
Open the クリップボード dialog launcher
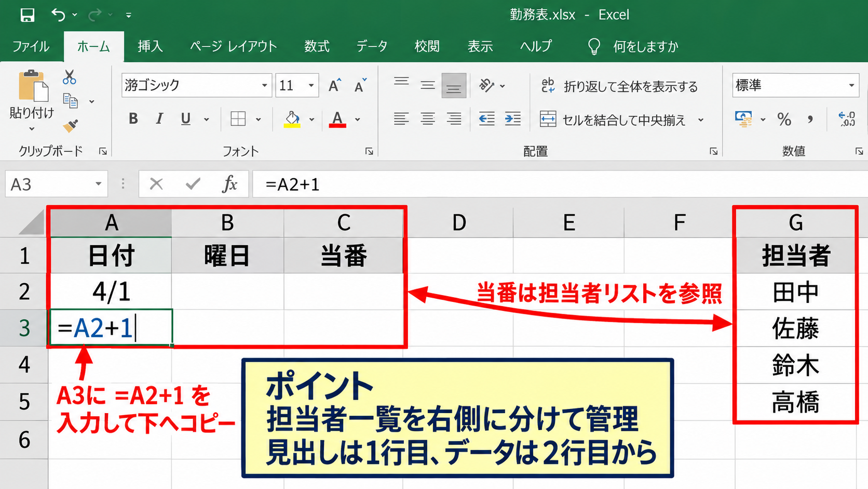tap(103, 151)
